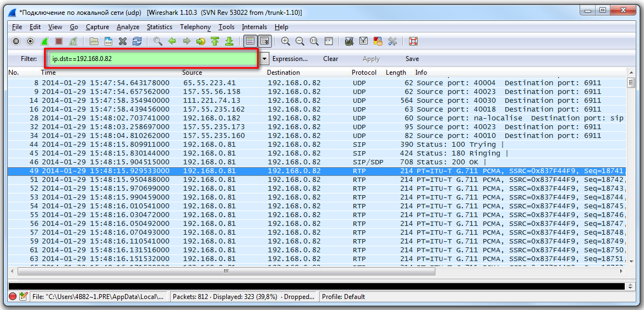Viewport: 644px width, 310px height.
Task: Open the Telephony menu
Action: [x=195, y=27]
